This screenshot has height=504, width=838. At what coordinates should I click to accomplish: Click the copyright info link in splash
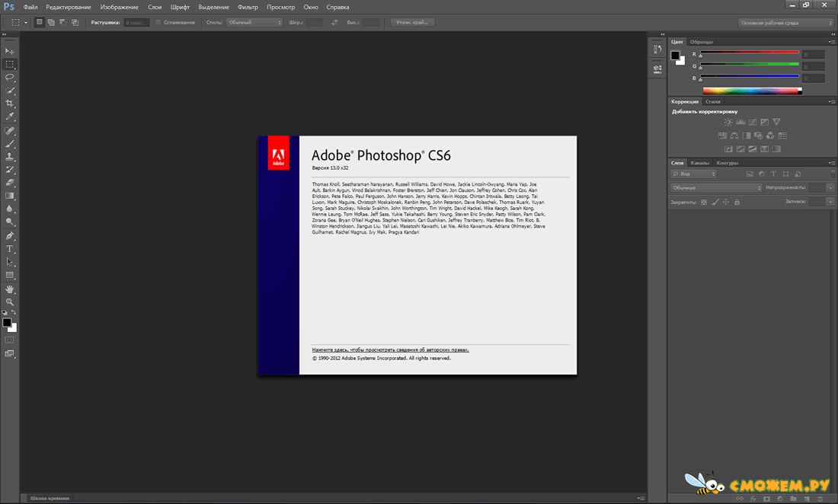[x=391, y=349]
